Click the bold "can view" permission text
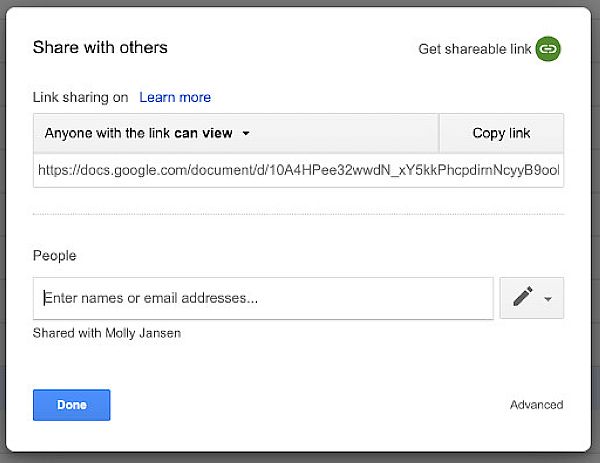 [x=205, y=133]
